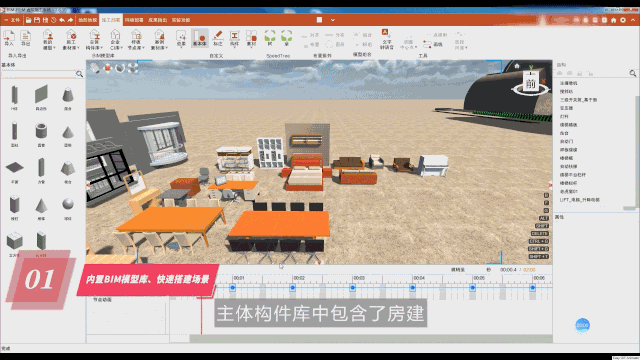640x360 pixels.
Task: Open the 企业CI库 dropdown
Action: click(x=116, y=40)
